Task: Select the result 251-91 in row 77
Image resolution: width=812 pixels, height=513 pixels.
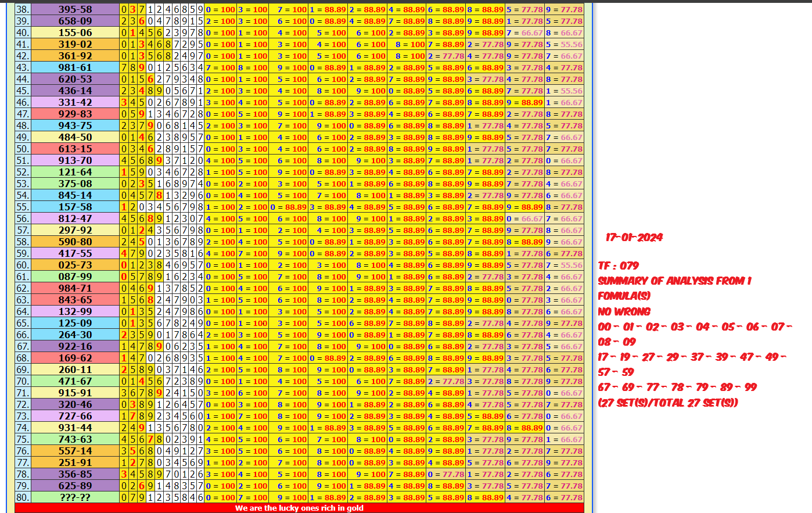Action: click(75, 462)
